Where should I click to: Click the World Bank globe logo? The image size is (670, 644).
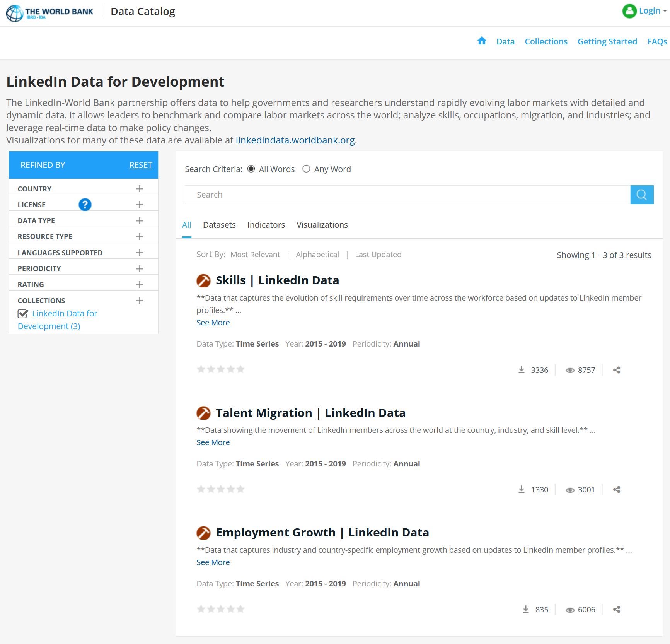pos(15,12)
